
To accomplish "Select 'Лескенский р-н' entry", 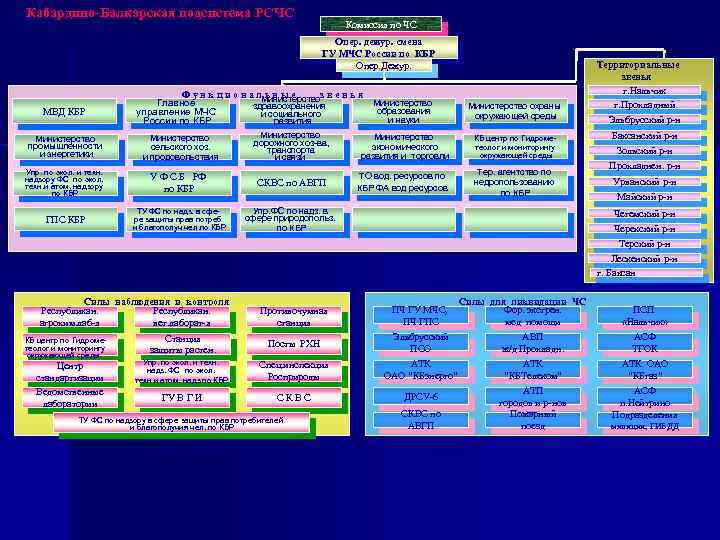I will coord(644,259).
